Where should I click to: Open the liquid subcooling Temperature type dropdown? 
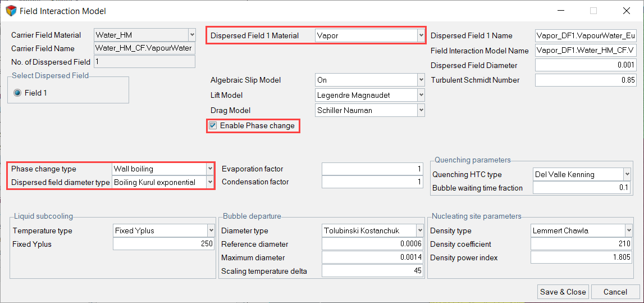(x=211, y=230)
